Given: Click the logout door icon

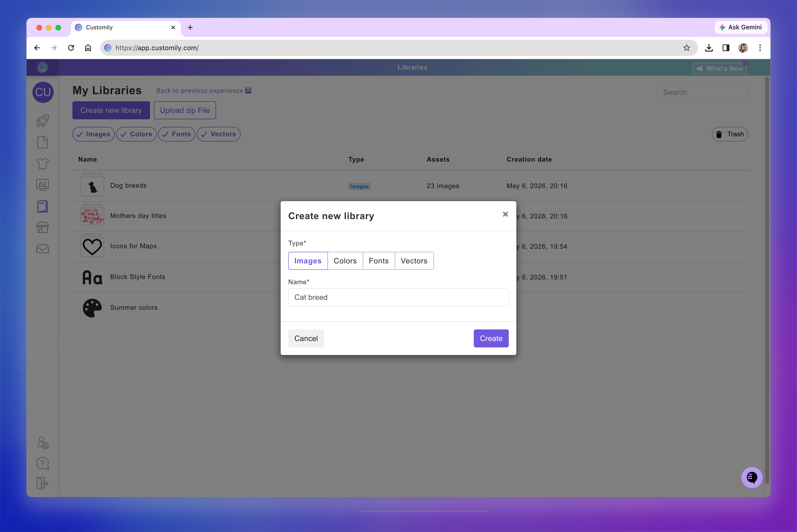Looking at the screenshot, I should click(42, 483).
